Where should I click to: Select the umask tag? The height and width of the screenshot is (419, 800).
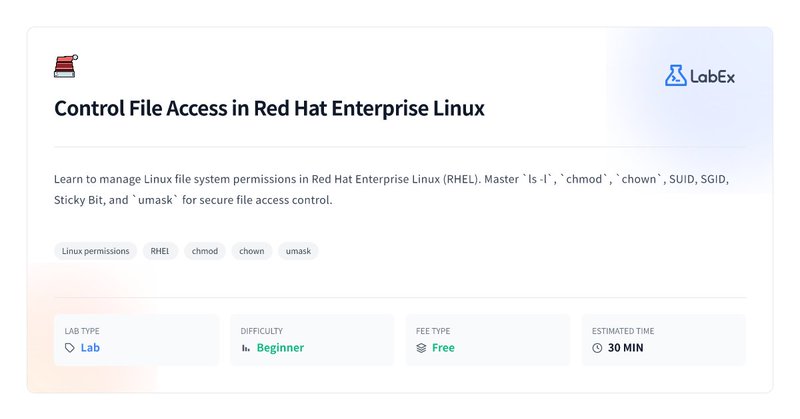tap(298, 251)
